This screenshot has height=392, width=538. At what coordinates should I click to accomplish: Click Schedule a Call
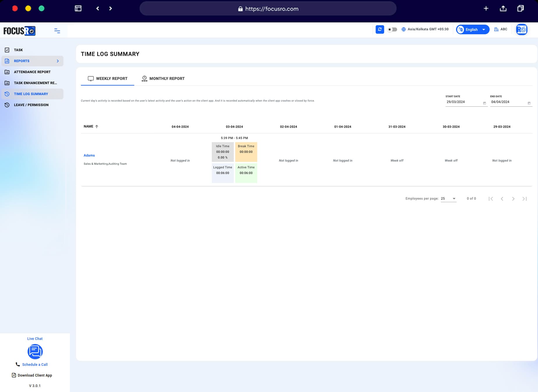click(35, 364)
